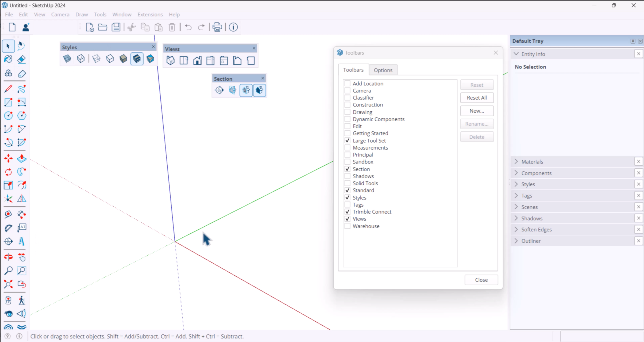
Task: Enable the Add Location toolbar checkbox
Action: [347, 83]
